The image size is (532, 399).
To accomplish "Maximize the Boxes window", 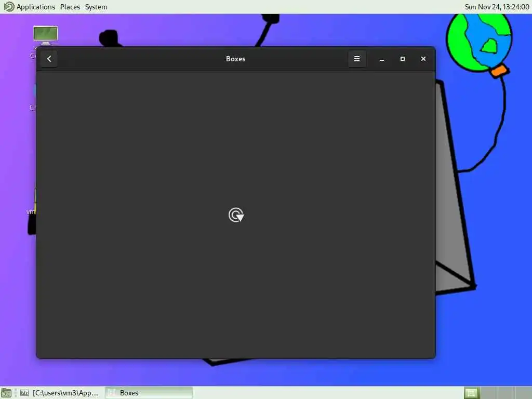I will (403, 59).
